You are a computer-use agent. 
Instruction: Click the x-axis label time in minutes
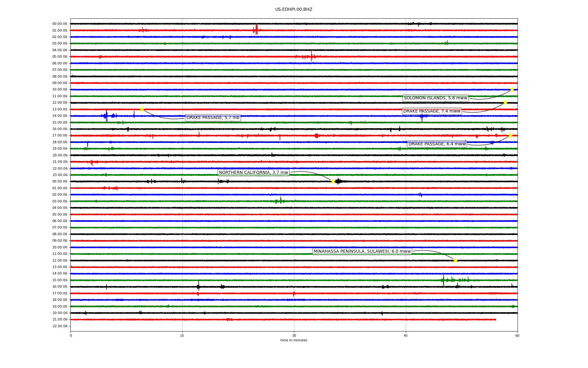(x=294, y=340)
